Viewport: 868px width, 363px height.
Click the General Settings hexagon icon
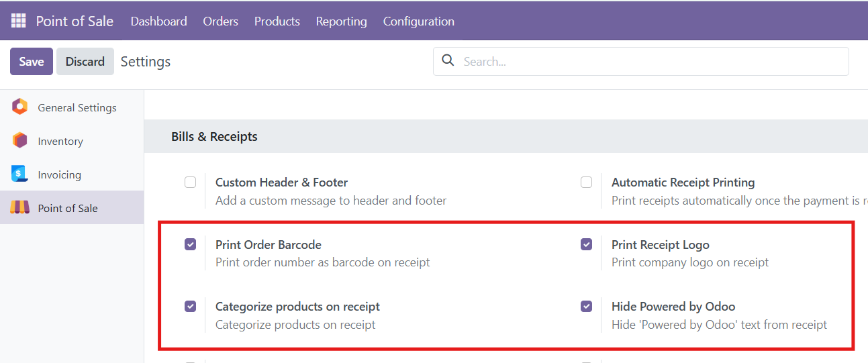[20, 107]
